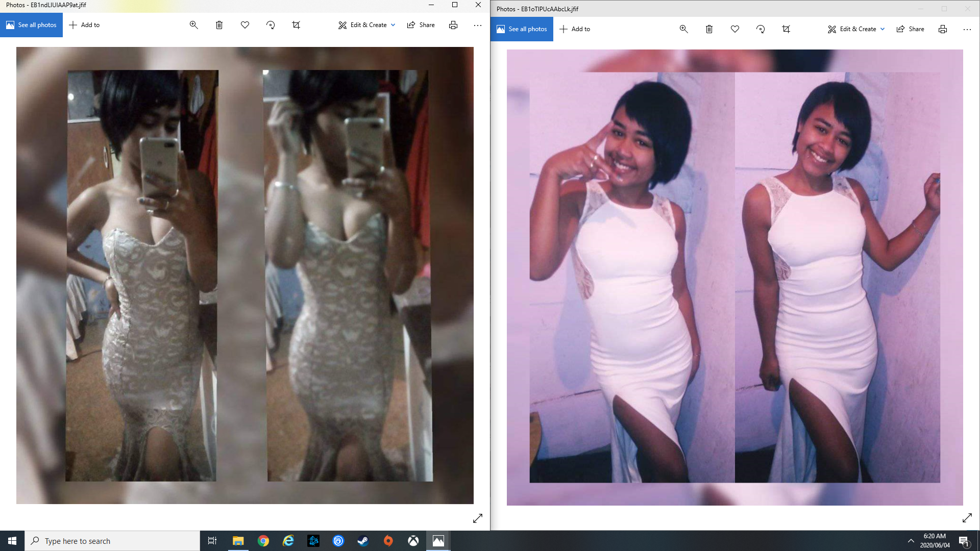The image size is (980, 551).
Task: Click See all photos in left window
Action: pos(32,25)
